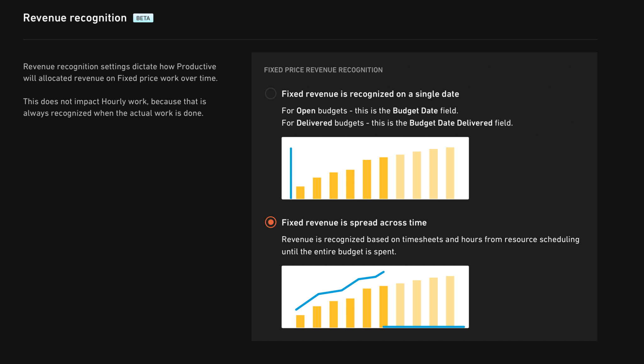
Task: Click the "Fixed revenue is recognized on a single date" label
Action: 370,94
